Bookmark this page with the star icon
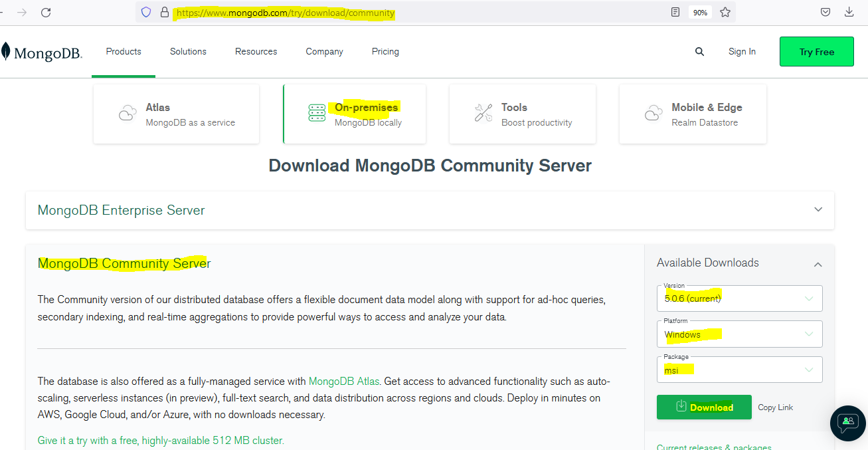868x450 pixels. pos(725,12)
